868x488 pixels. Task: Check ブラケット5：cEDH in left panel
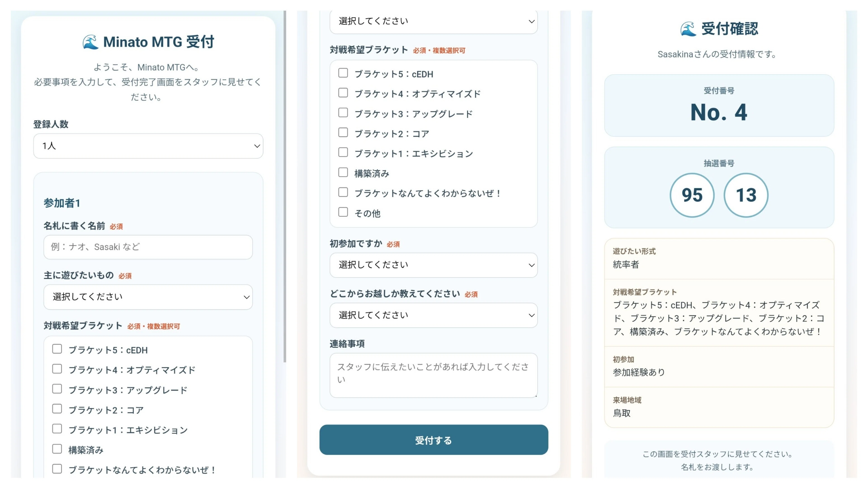click(x=57, y=349)
